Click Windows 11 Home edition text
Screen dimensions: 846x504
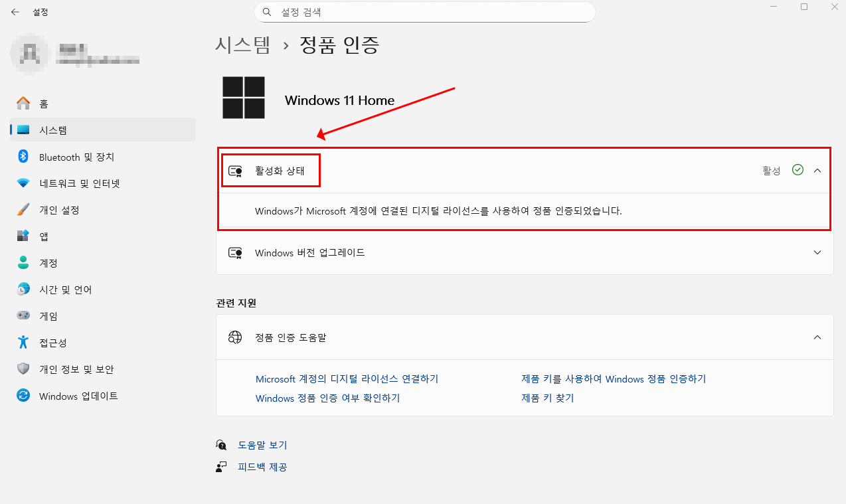click(x=339, y=100)
